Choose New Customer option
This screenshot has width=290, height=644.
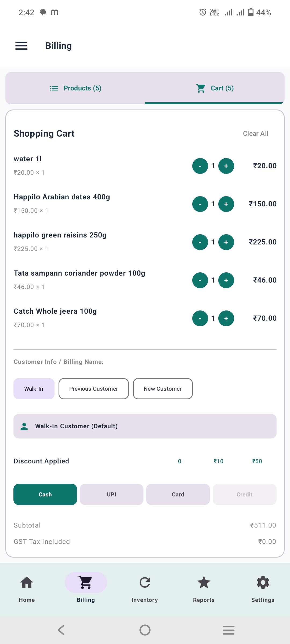point(163,389)
